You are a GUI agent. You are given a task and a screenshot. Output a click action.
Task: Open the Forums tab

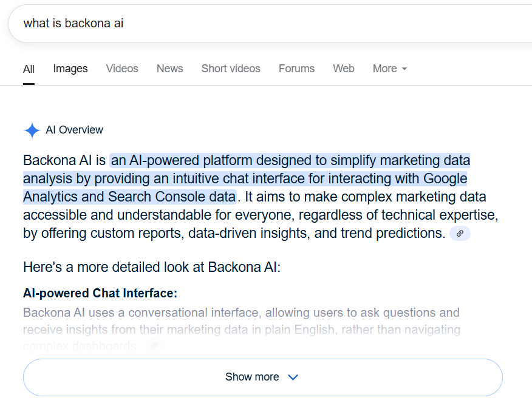[x=296, y=69]
